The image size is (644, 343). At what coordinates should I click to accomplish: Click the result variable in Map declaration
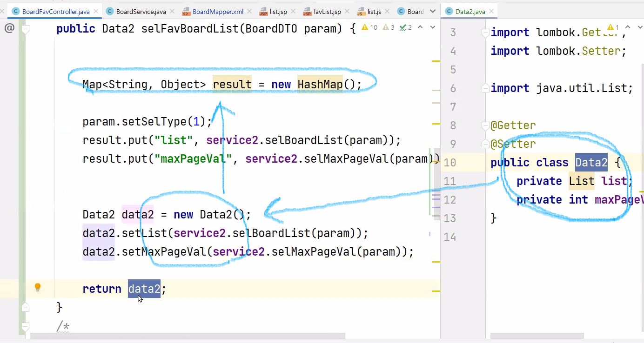[x=232, y=85]
